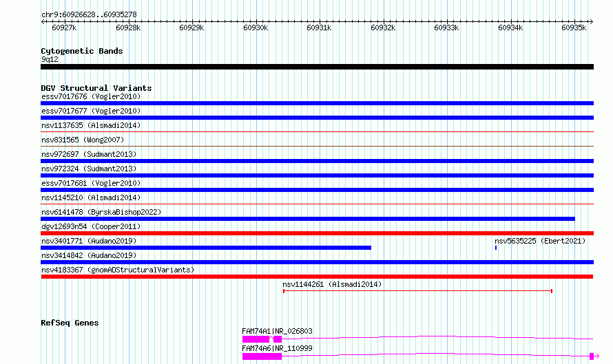Screen dimensions: 613x364
Task: Select the small nsv5635225 (Ebert2021) marker
Action: pyautogui.click(x=496, y=248)
